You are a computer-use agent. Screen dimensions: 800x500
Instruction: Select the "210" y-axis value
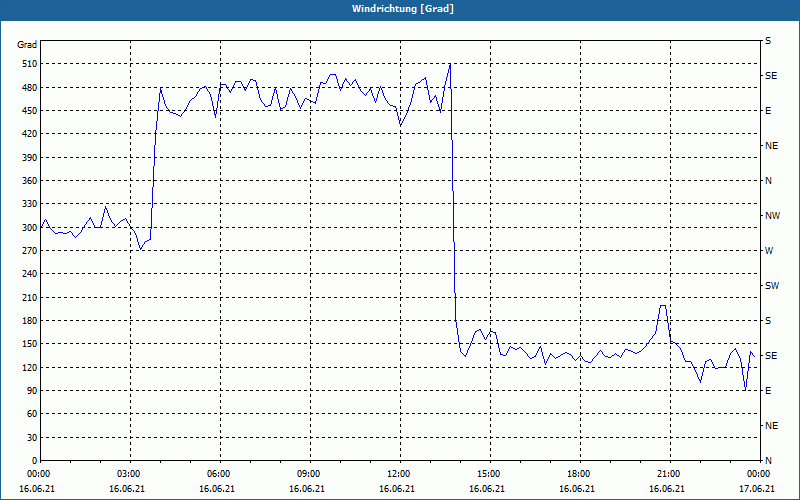[x=30, y=297]
